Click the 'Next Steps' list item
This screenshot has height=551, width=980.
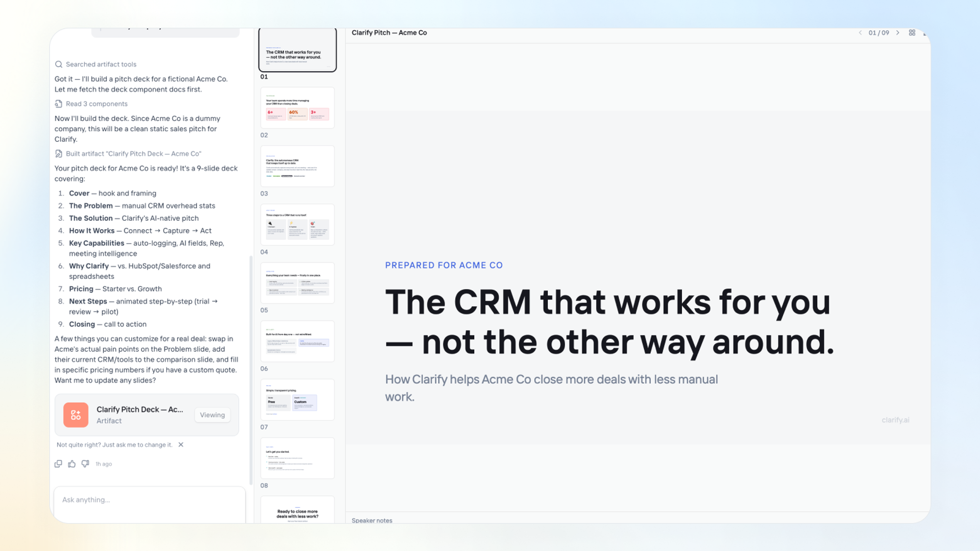pos(143,307)
